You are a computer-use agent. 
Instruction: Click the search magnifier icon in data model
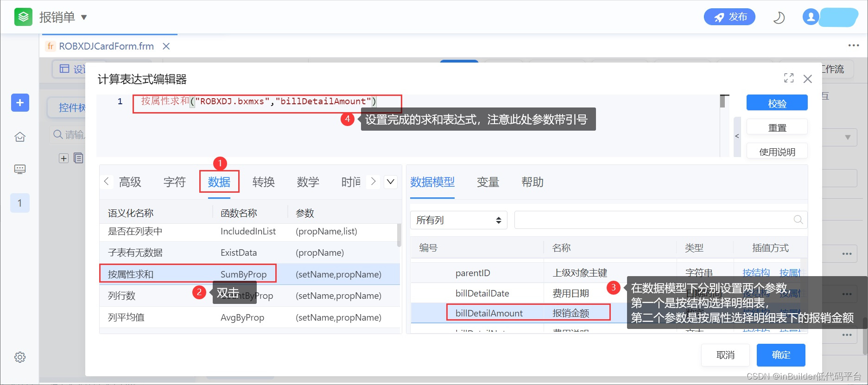click(798, 220)
